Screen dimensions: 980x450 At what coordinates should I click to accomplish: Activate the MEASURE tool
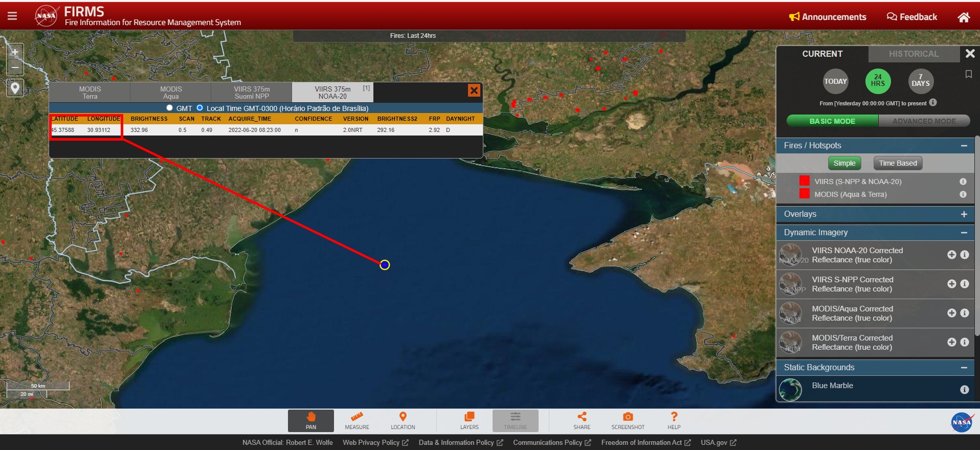click(357, 421)
